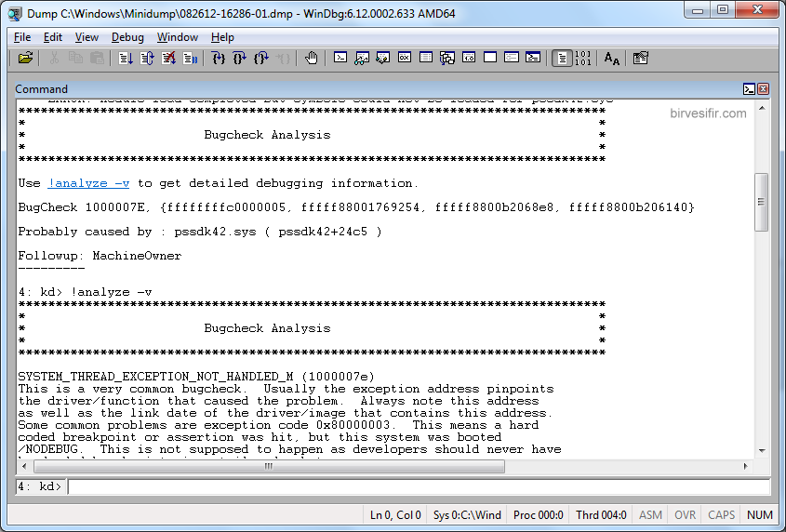Image resolution: width=786 pixels, height=532 pixels.
Task: Switch Source mode off (101 binary icon)
Action: tap(583, 59)
